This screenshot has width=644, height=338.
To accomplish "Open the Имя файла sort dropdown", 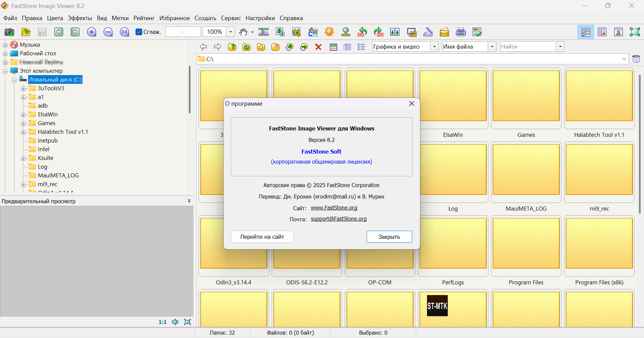I will (x=492, y=47).
